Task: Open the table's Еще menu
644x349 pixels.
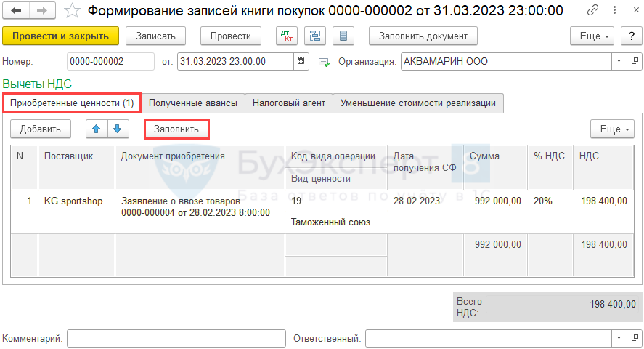Action: [x=615, y=129]
